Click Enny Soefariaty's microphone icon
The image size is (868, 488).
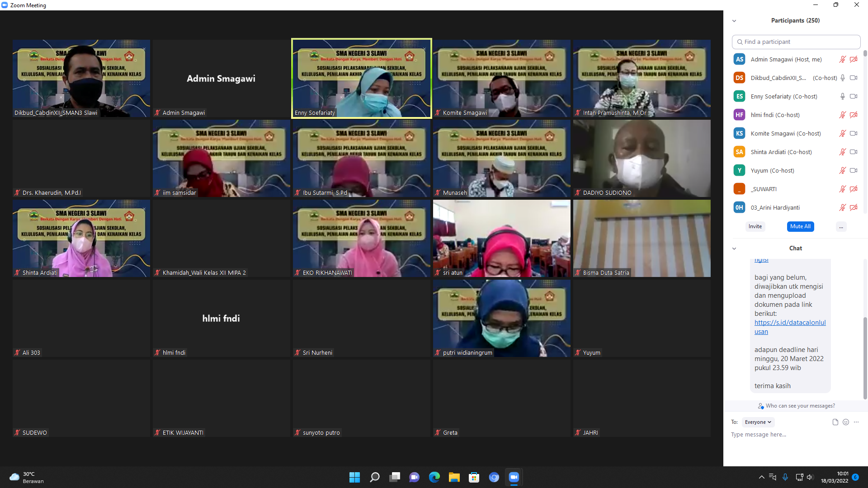point(843,96)
